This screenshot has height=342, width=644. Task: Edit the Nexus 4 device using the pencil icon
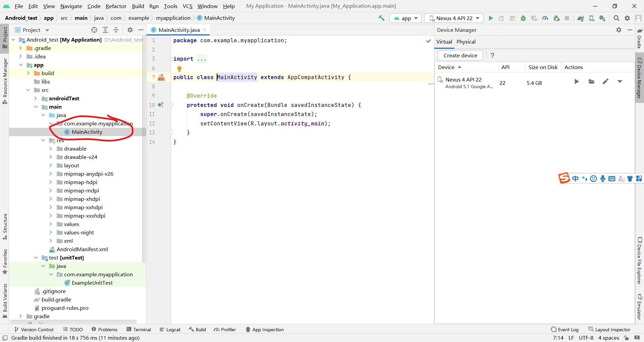pos(606,81)
